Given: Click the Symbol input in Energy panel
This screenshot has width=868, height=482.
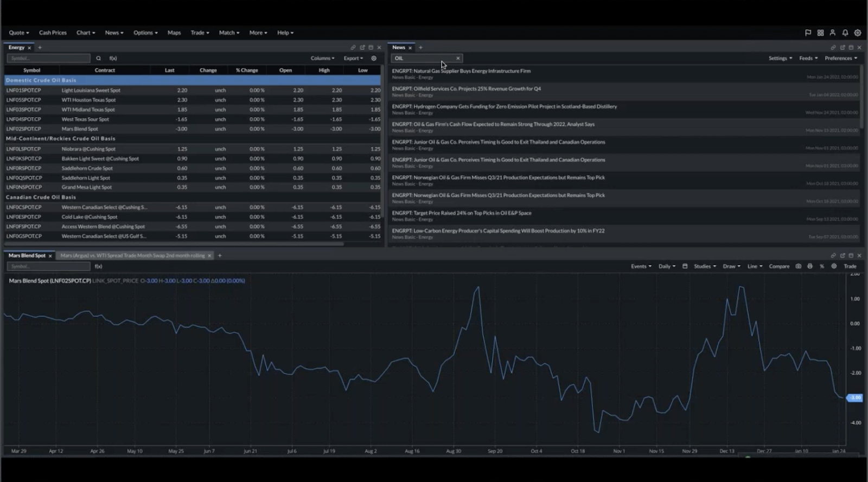Looking at the screenshot, I should tap(48, 58).
